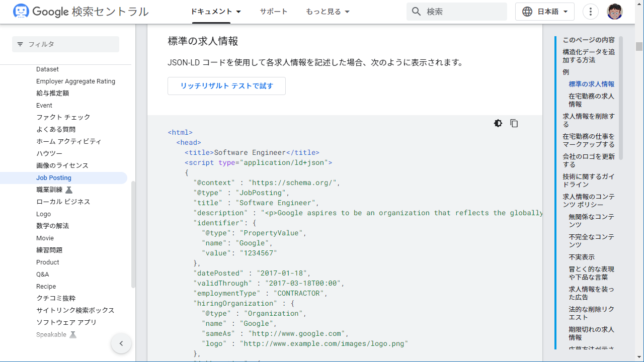Jump to 求人情報を装った広告 section
Viewport: 644px width, 362px height.
click(x=592, y=293)
